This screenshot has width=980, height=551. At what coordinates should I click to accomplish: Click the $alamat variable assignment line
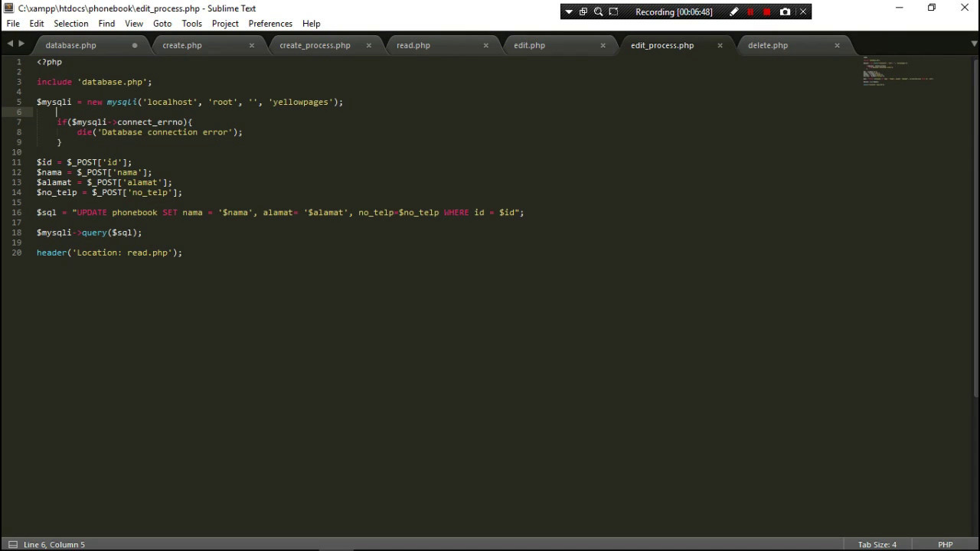click(x=104, y=182)
